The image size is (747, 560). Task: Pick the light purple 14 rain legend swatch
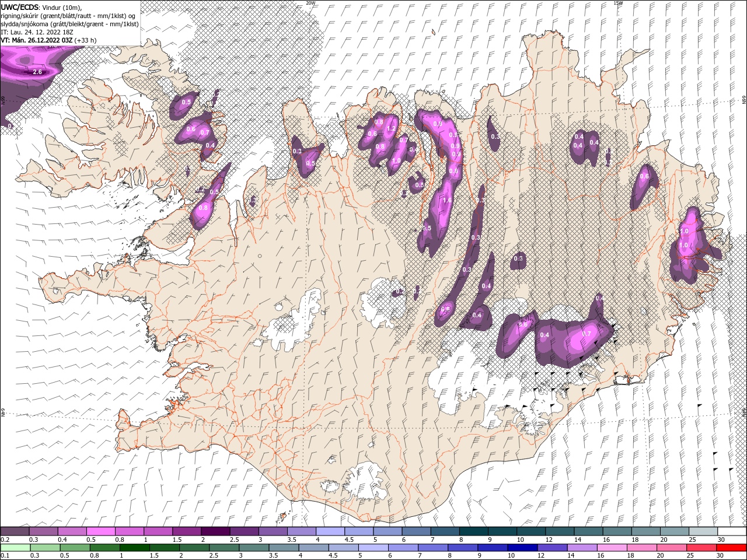pos(582,548)
